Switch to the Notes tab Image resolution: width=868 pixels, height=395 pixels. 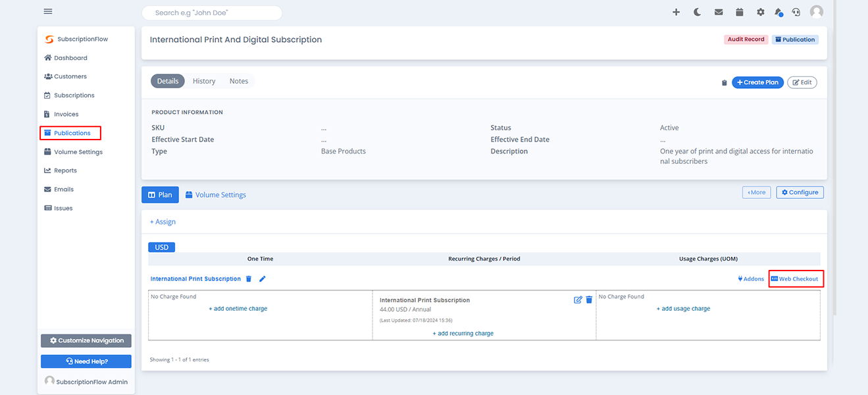pos(239,81)
